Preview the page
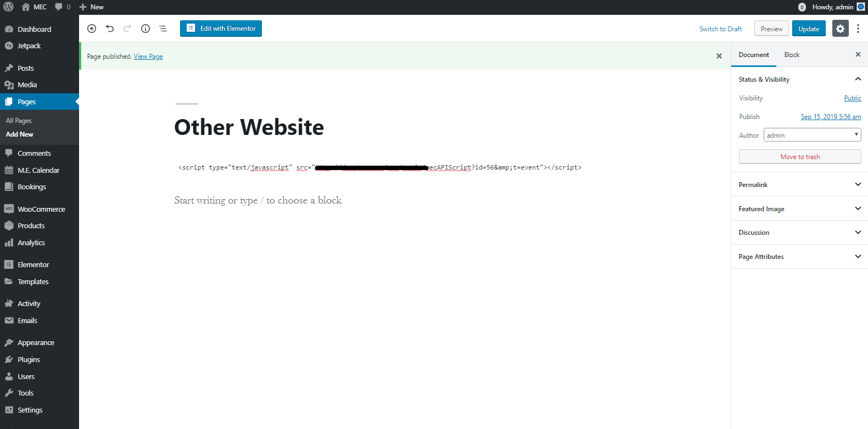868x429 pixels. [771, 29]
